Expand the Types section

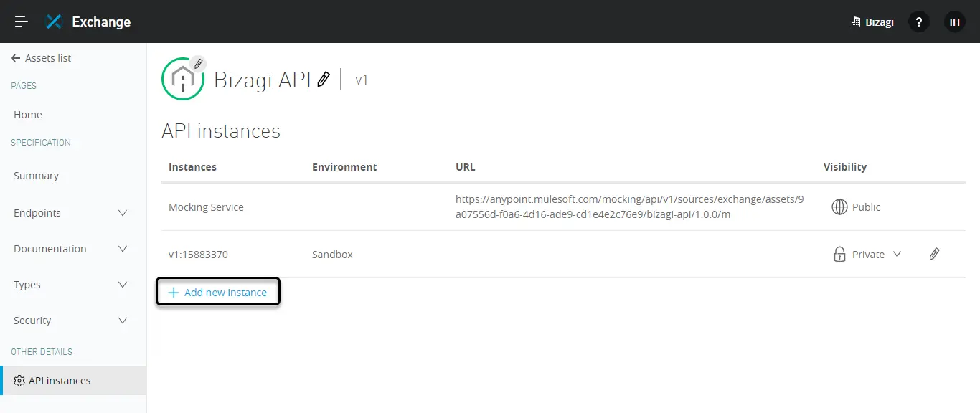click(x=123, y=285)
